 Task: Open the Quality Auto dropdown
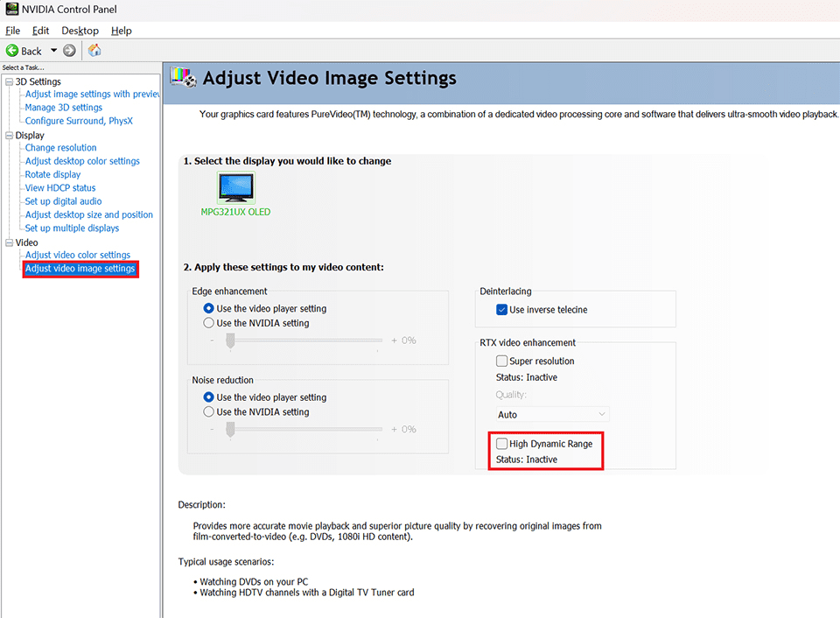coord(552,414)
